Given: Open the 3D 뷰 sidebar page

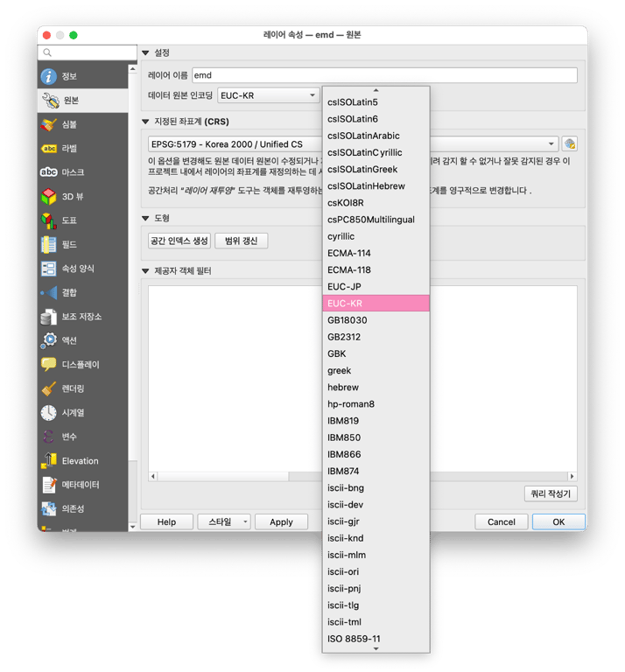Looking at the screenshot, I should tap(83, 196).
